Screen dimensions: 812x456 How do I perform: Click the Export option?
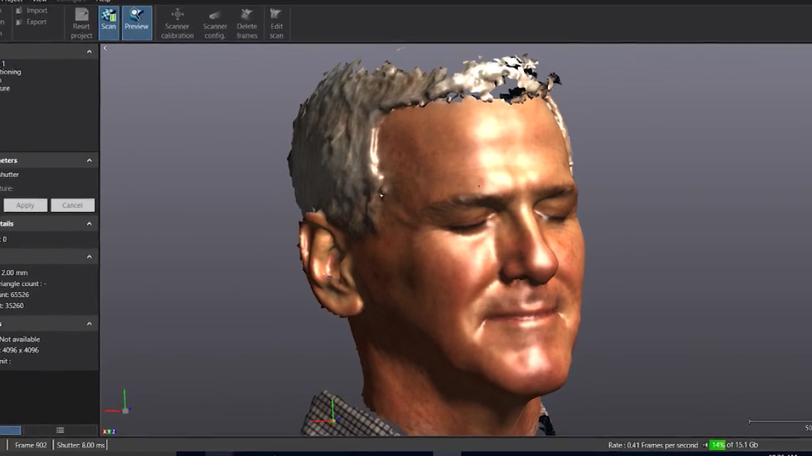tap(31, 22)
